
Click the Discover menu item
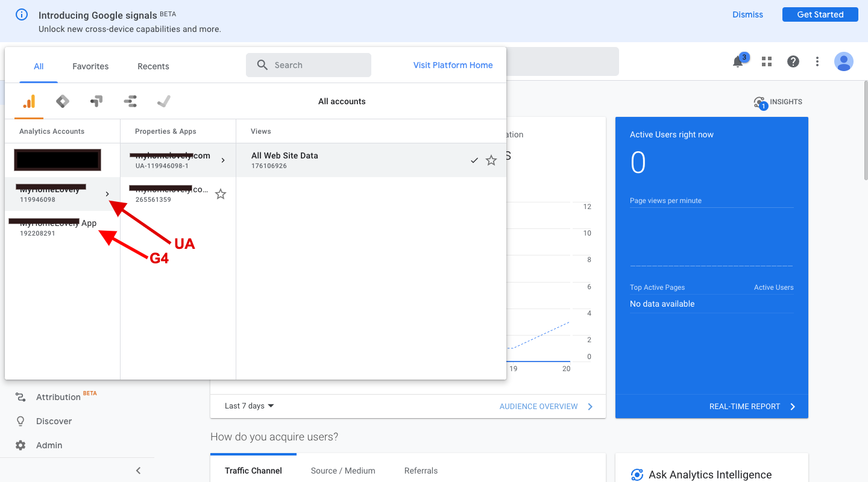pos(54,421)
